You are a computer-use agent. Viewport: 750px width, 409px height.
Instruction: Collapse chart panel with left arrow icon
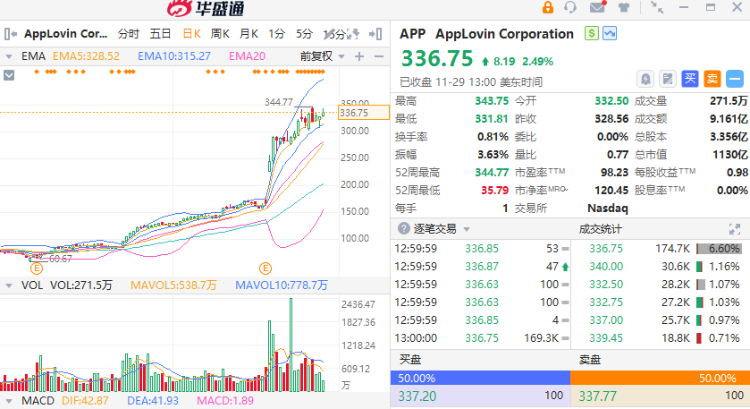11,34
